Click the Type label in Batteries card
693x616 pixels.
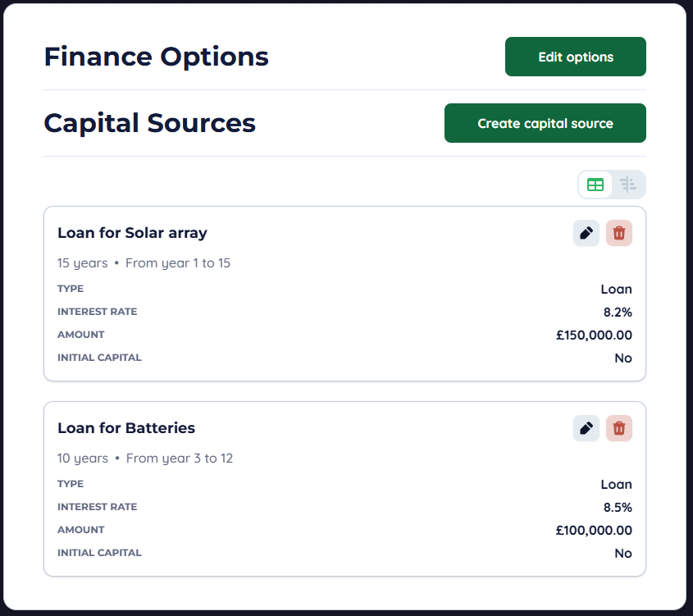71,484
